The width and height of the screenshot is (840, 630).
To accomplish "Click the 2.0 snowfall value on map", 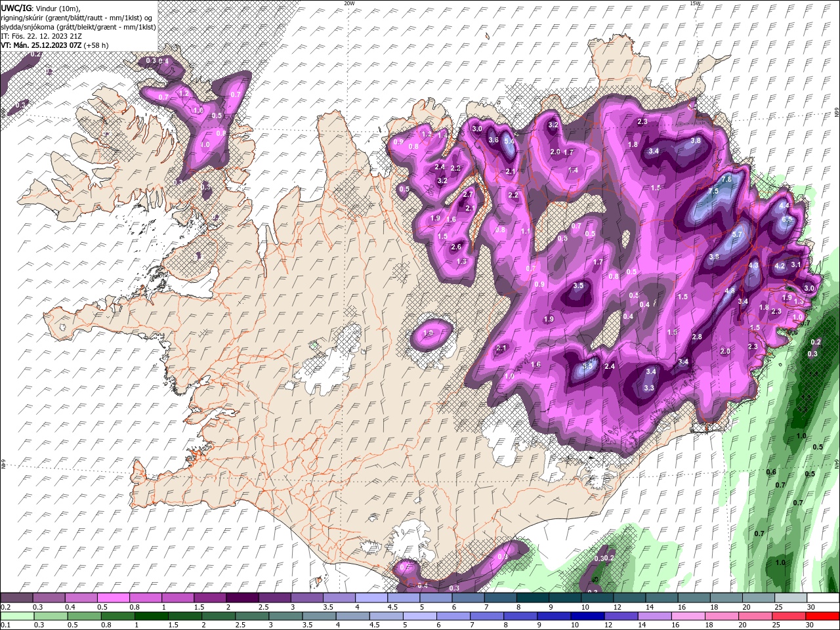I will (x=725, y=351).
